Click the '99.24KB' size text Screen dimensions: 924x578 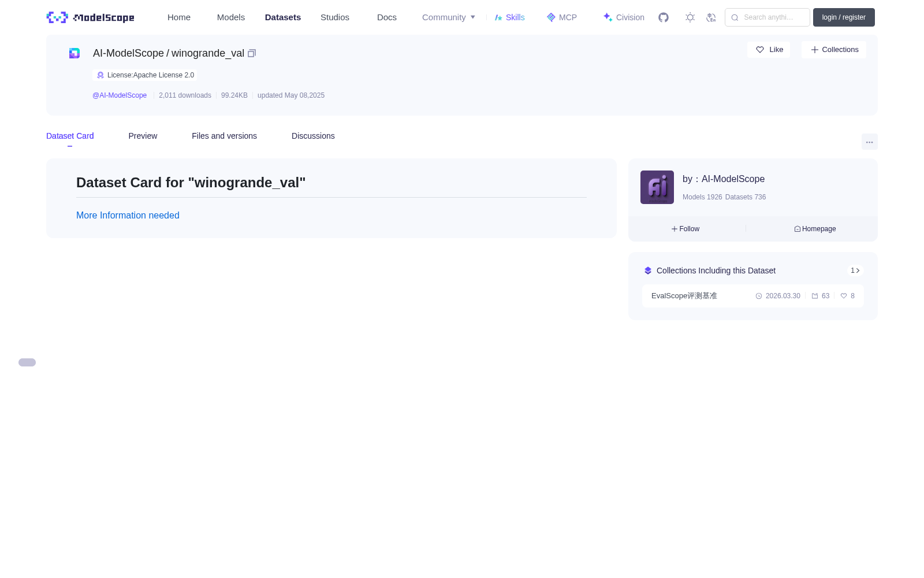tap(234, 95)
